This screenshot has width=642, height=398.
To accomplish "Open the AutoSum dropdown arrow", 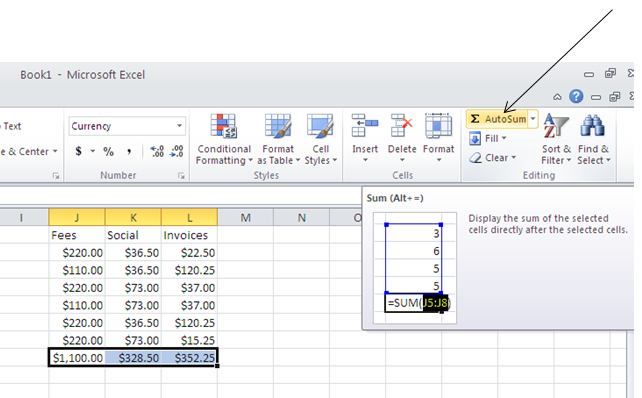I will pyautogui.click(x=533, y=119).
